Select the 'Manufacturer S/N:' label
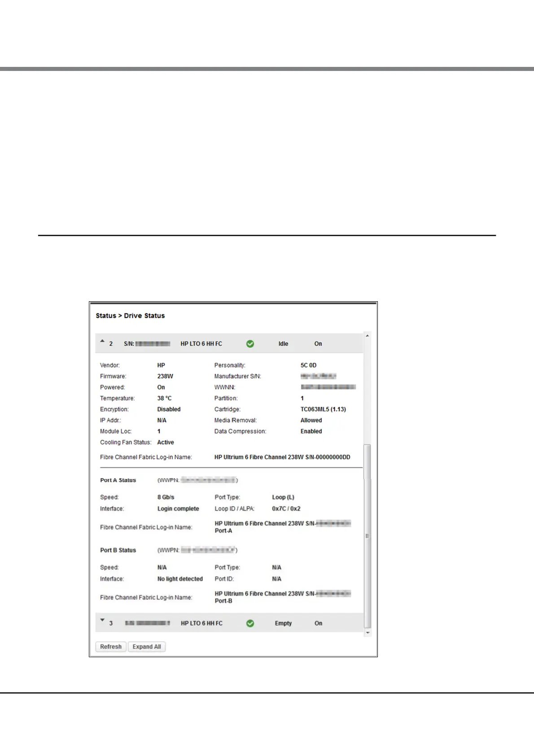Viewport: 534px width, 756px height. coord(237,376)
